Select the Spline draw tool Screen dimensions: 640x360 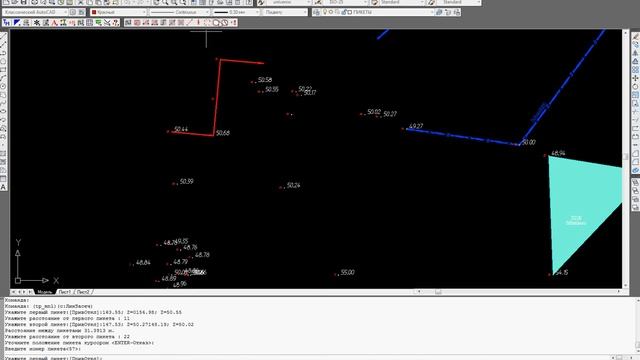pos(3,103)
